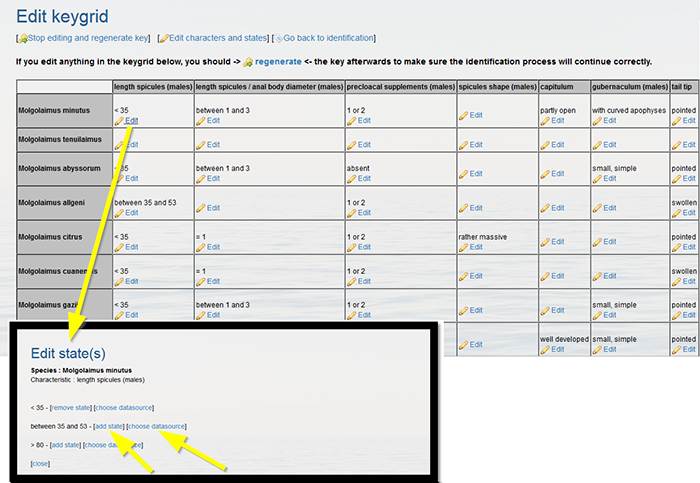The width and height of the screenshot is (700, 483).
Task: Click pencil icon in Molgolaimus minutus capitulum cell
Action: coord(545,120)
